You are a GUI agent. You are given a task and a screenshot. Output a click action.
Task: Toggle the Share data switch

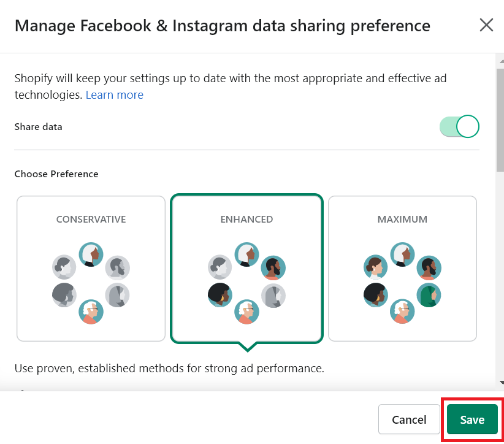pos(459,126)
